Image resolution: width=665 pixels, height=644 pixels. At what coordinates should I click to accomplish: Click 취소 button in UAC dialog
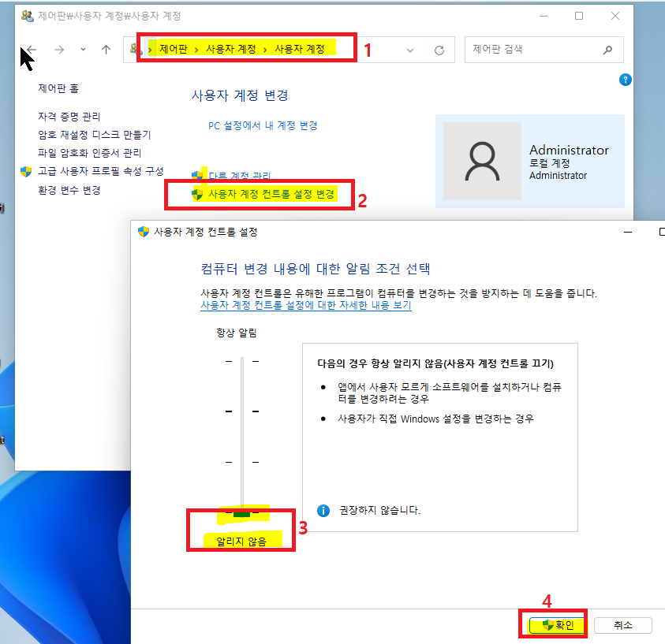(x=623, y=625)
